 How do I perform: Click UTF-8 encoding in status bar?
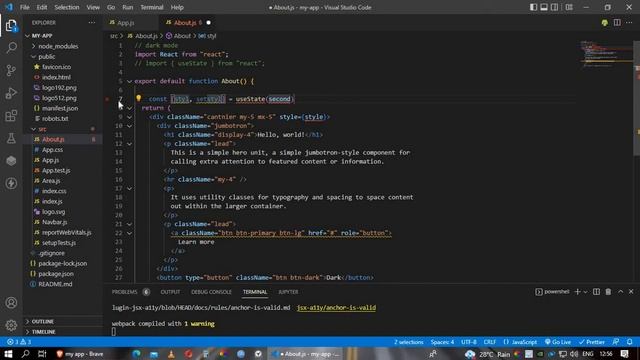(x=469, y=342)
